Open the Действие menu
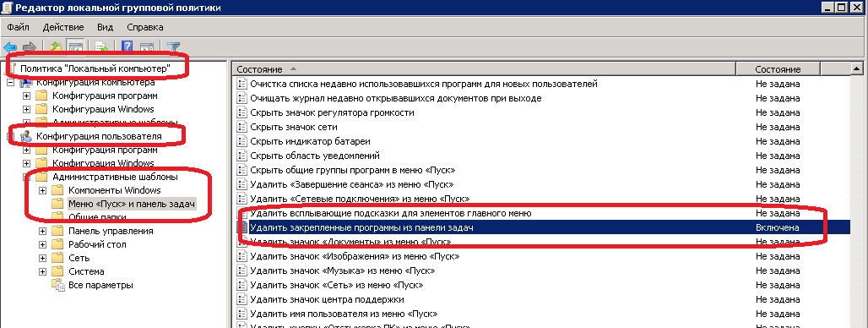The height and width of the screenshot is (328, 868). pyautogui.click(x=63, y=27)
